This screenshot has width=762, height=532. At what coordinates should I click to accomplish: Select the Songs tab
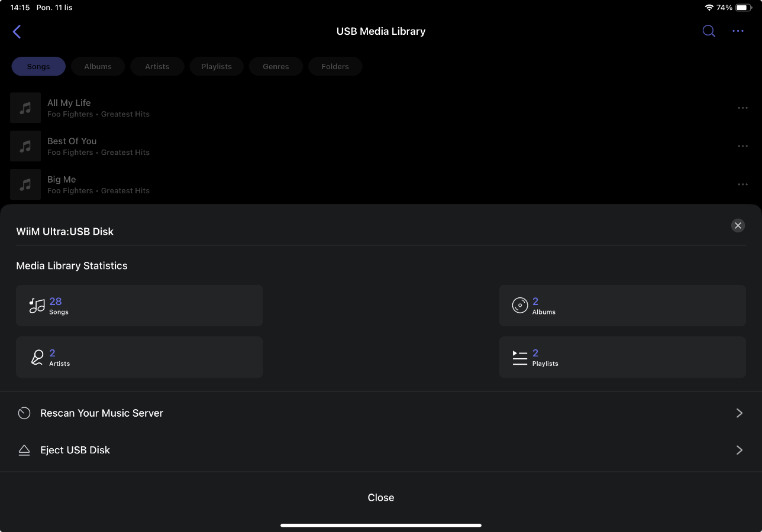coord(38,67)
